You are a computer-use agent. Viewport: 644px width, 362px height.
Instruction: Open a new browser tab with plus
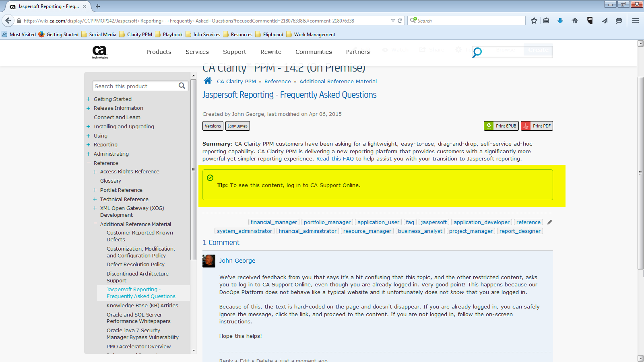98,6
